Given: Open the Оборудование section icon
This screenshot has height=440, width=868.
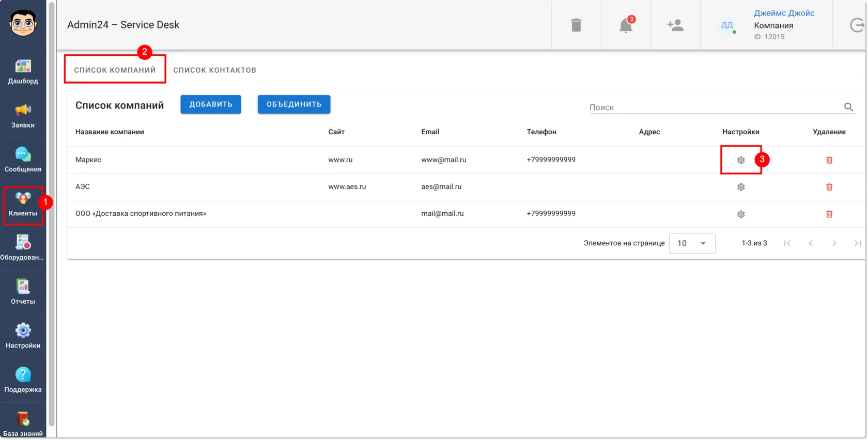Looking at the screenshot, I should click(x=23, y=248).
